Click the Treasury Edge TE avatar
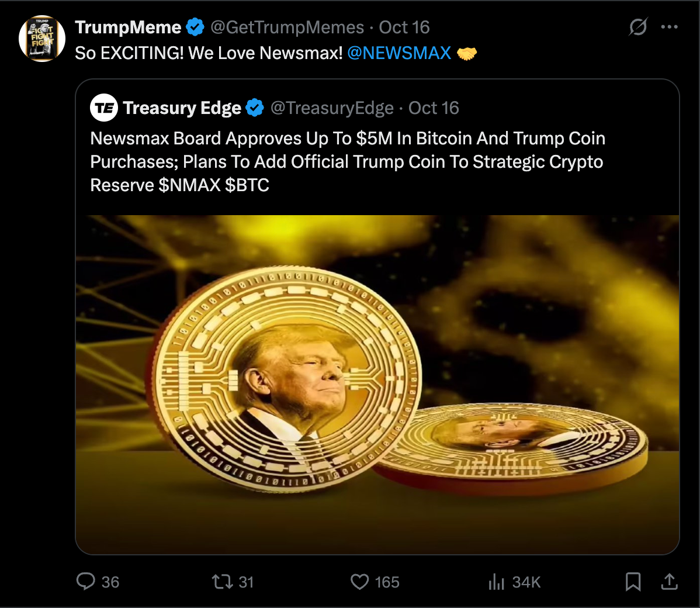 (x=104, y=108)
